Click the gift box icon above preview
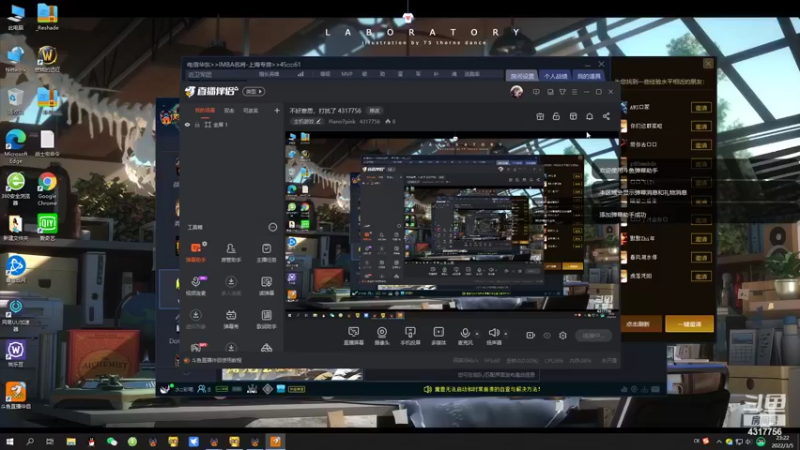The width and height of the screenshot is (800, 450). click(x=540, y=116)
